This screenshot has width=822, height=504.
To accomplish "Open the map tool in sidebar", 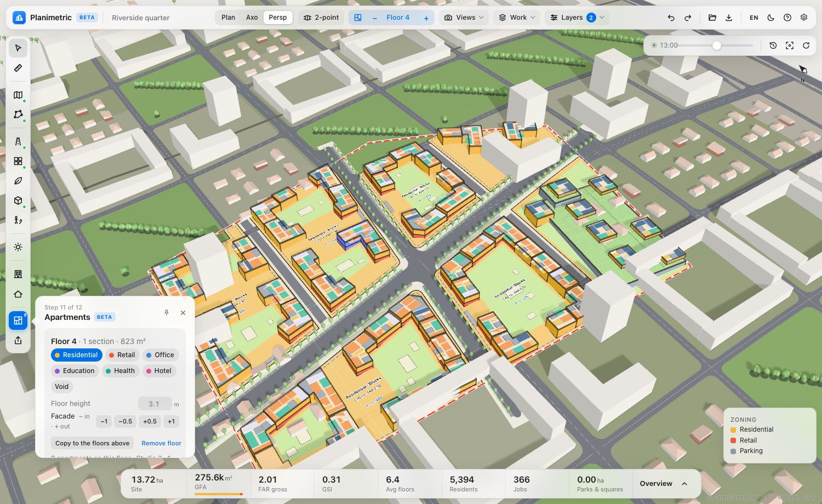I will click(18, 95).
